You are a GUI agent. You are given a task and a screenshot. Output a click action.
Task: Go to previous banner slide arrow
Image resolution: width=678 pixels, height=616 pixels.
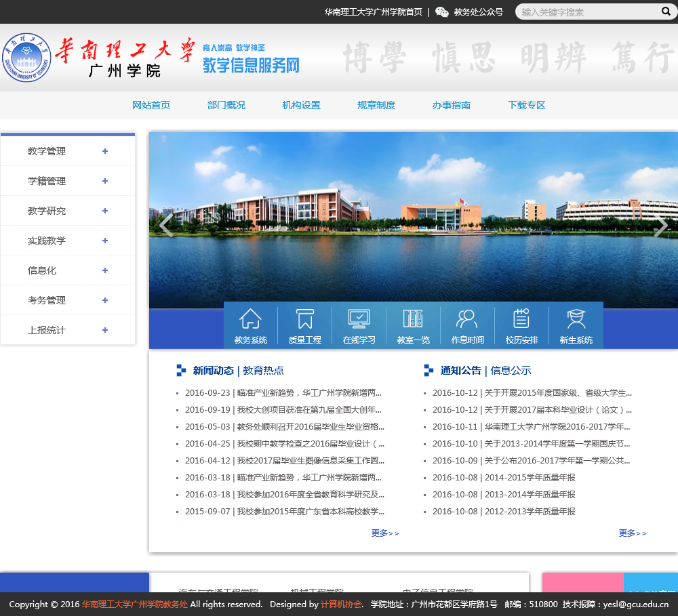[x=166, y=226]
